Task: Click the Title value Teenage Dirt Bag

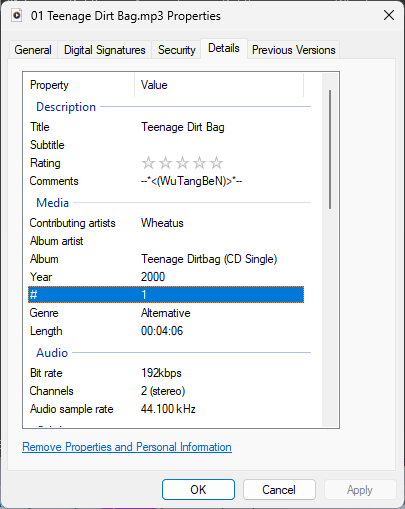Action: pyautogui.click(x=183, y=127)
